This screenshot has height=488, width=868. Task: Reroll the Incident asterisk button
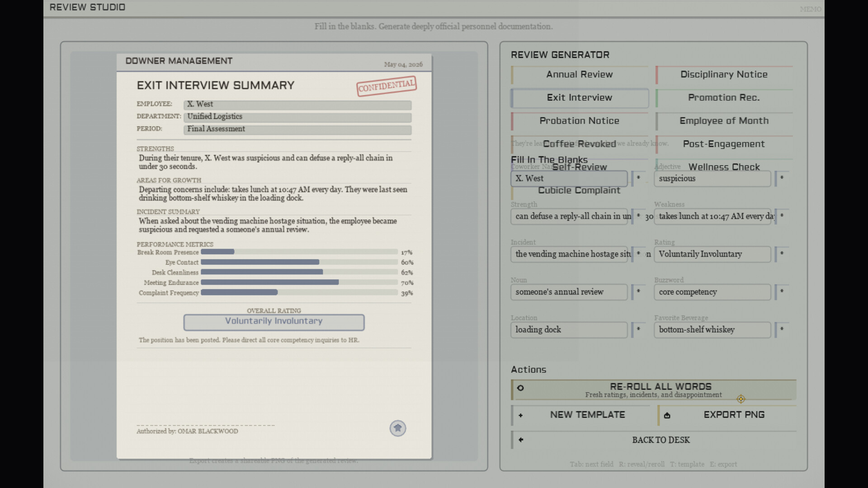[x=638, y=254]
